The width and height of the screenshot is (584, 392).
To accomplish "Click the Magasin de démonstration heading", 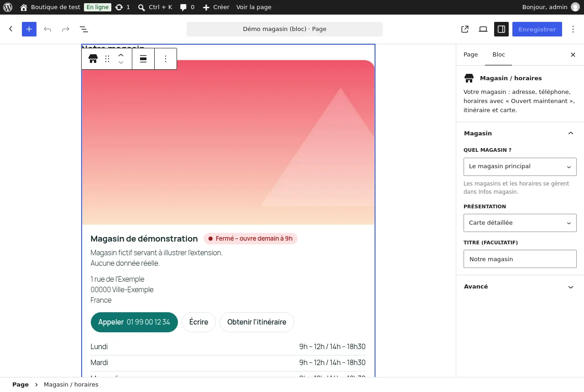I will (x=144, y=238).
